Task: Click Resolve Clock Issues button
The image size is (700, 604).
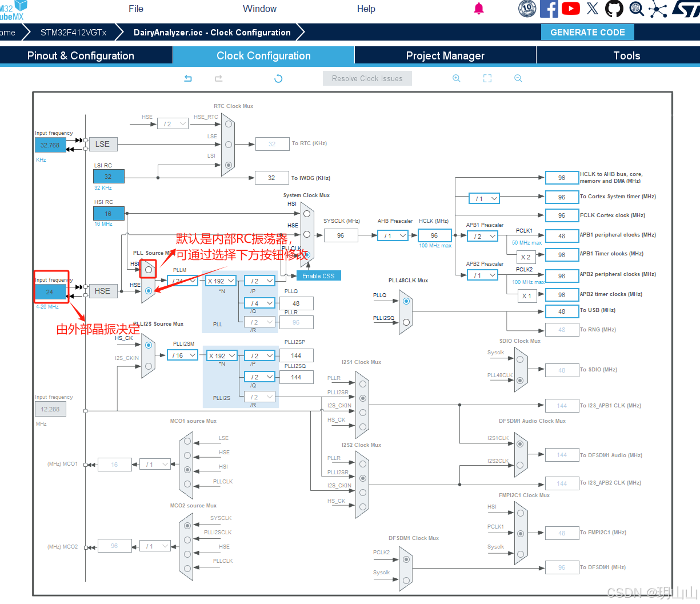Action: [x=367, y=78]
